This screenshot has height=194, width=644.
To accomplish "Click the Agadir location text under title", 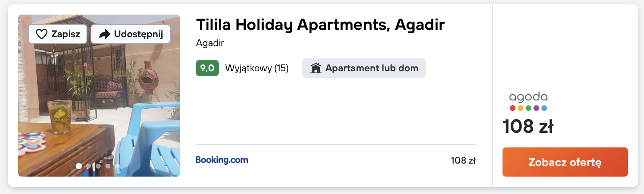I will tap(210, 43).
